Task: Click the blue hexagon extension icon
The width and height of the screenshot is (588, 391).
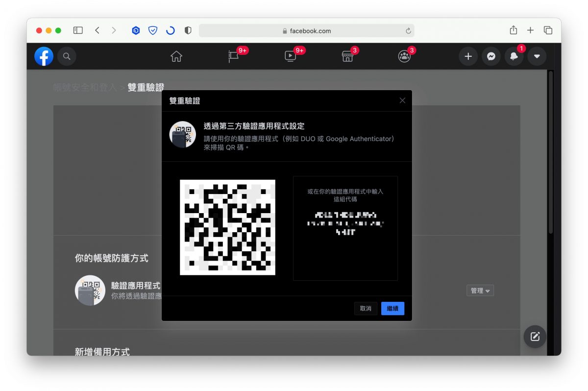Action: click(136, 30)
